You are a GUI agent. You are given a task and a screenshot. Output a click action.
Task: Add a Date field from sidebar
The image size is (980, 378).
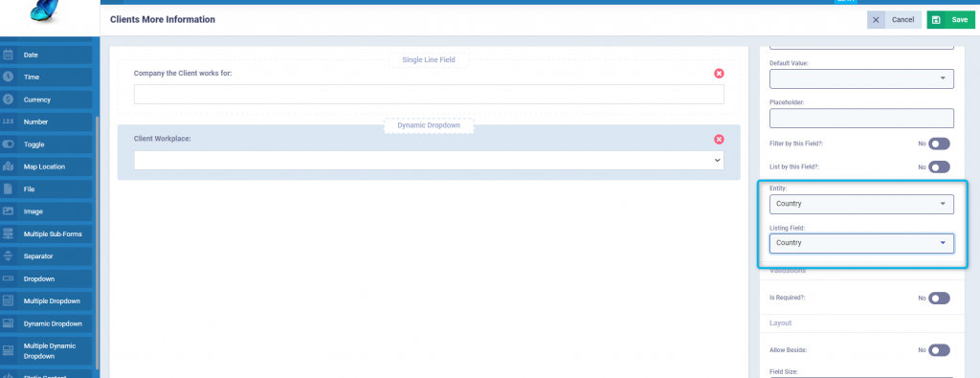46,55
